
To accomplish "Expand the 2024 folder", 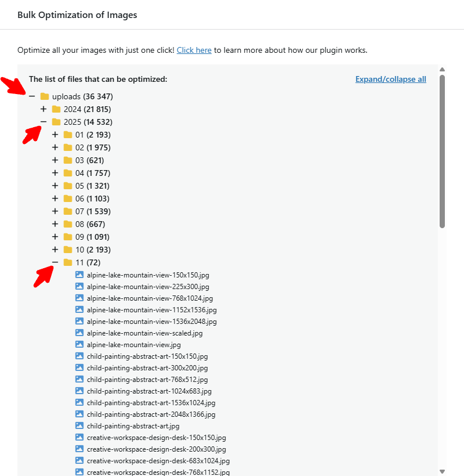I will pyautogui.click(x=43, y=109).
